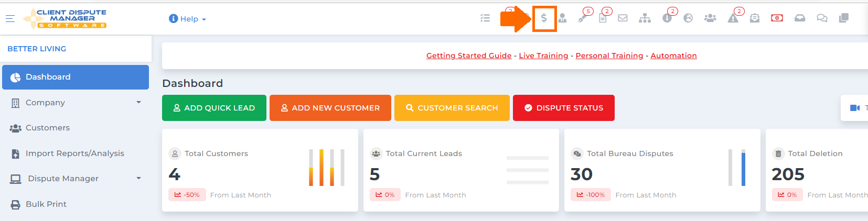
Task: Open the copy documents icon
Action: (x=844, y=18)
